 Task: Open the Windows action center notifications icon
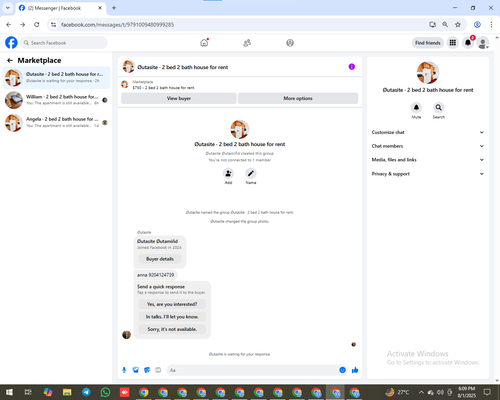[x=487, y=392]
